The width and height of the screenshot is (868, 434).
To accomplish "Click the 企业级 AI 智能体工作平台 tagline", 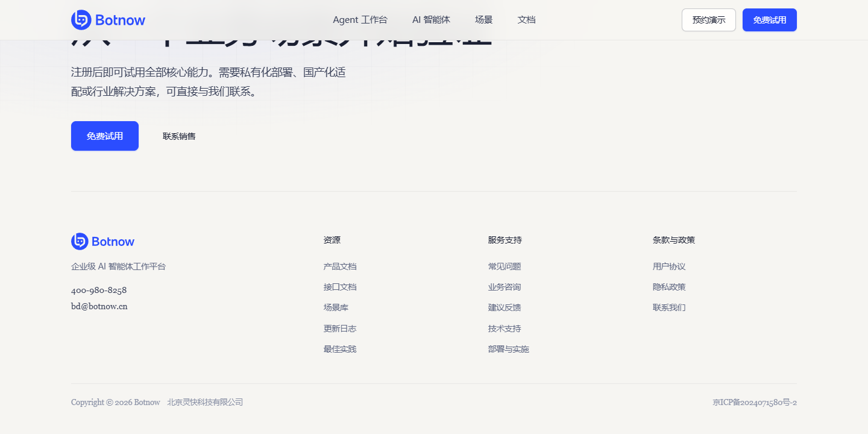I will [118, 266].
